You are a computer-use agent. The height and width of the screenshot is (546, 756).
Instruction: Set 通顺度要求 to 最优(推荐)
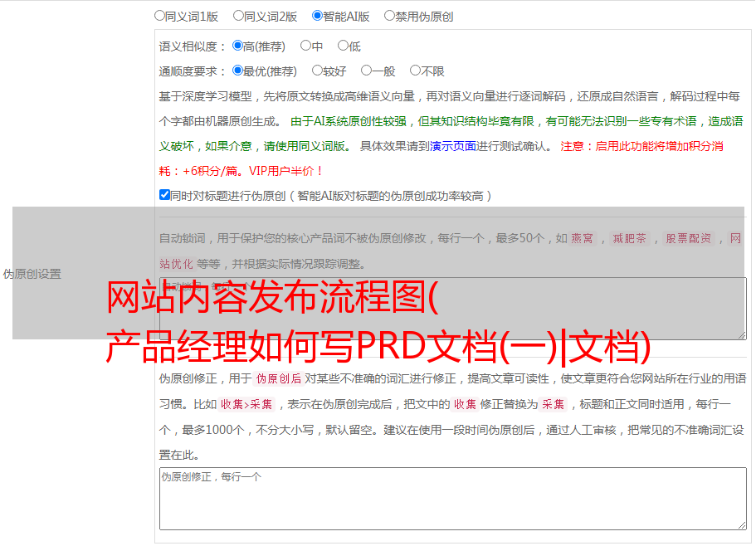pos(237,71)
